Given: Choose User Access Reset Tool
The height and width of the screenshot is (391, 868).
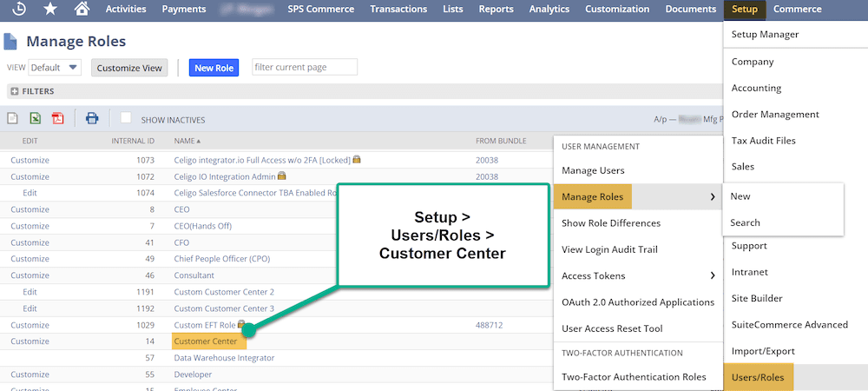Looking at the screenshot, I should coord(612,328).
